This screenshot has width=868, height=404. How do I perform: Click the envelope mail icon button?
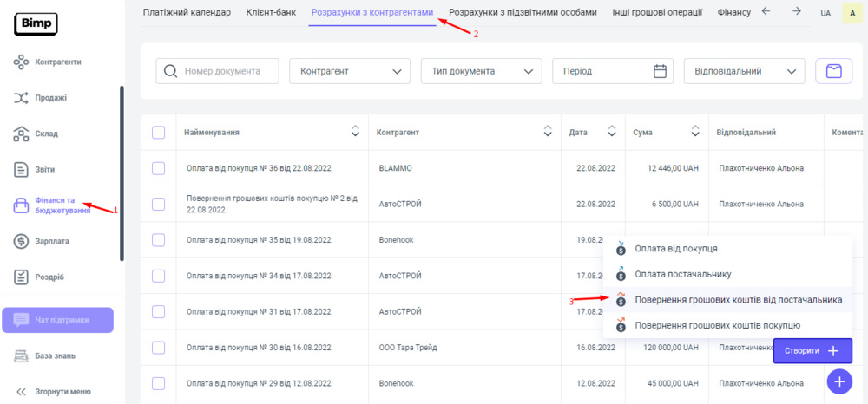[833, 71]
